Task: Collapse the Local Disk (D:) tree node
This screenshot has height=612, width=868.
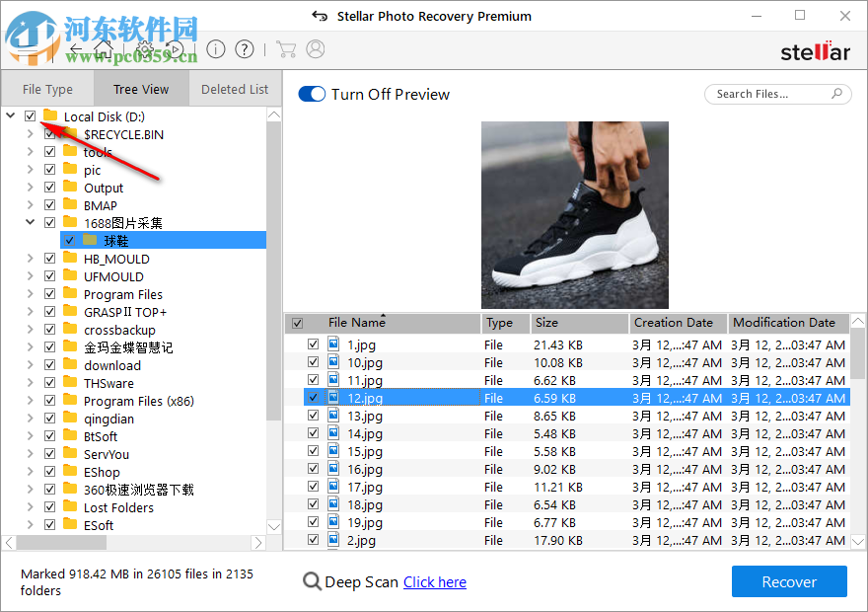Action: (8, 115)
